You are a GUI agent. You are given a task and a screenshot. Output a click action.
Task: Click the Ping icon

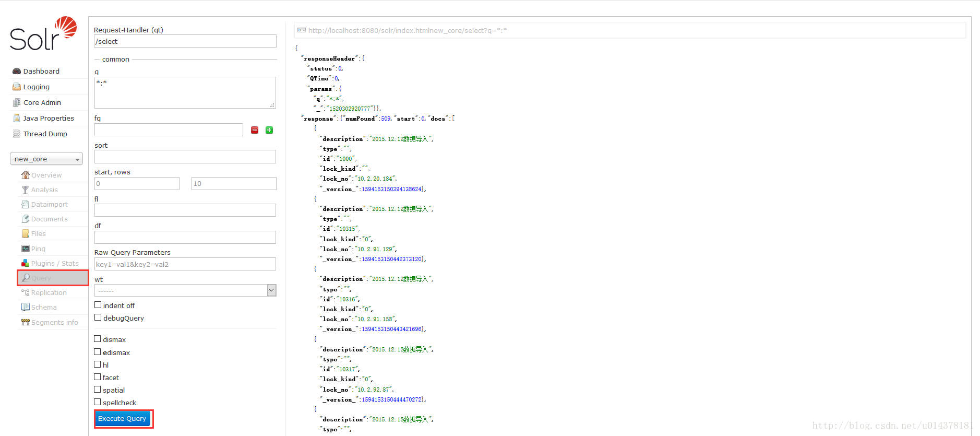[x=25, y=249]
